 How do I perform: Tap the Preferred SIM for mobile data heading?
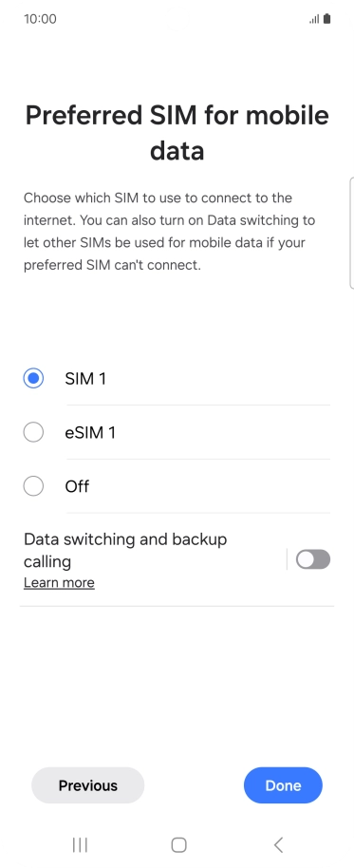(x=177, y=133)
